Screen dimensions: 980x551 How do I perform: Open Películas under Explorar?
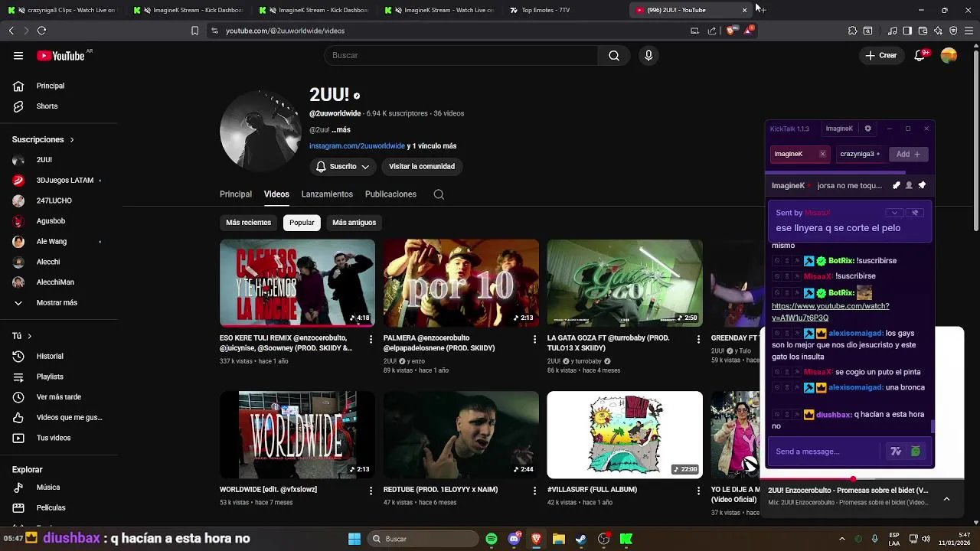(51, 507)
